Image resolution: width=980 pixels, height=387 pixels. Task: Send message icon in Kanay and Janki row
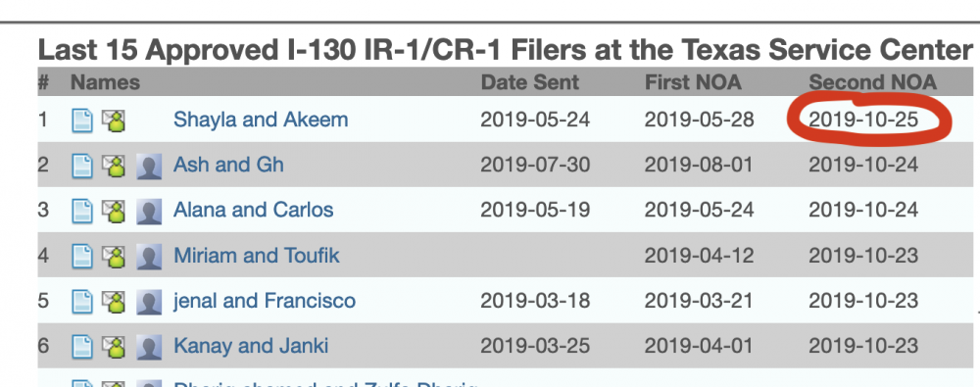[114, 347]
